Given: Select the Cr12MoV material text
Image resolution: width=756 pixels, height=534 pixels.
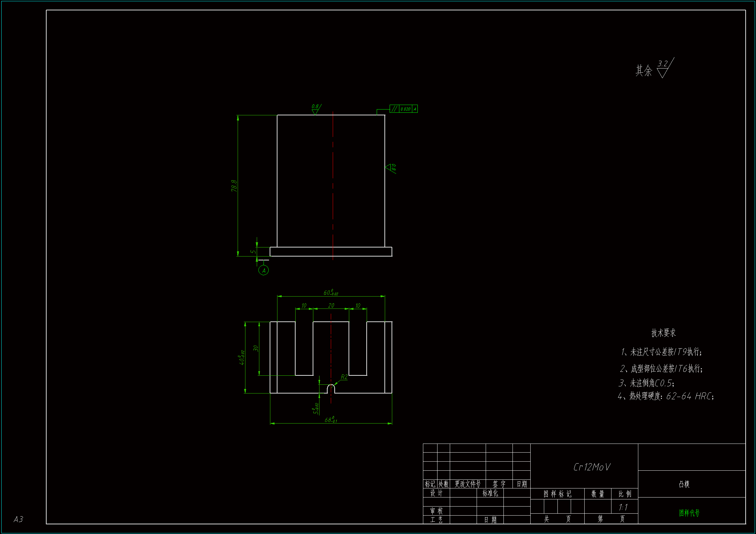Looking at the screenshot, I should tap(592, 467).
